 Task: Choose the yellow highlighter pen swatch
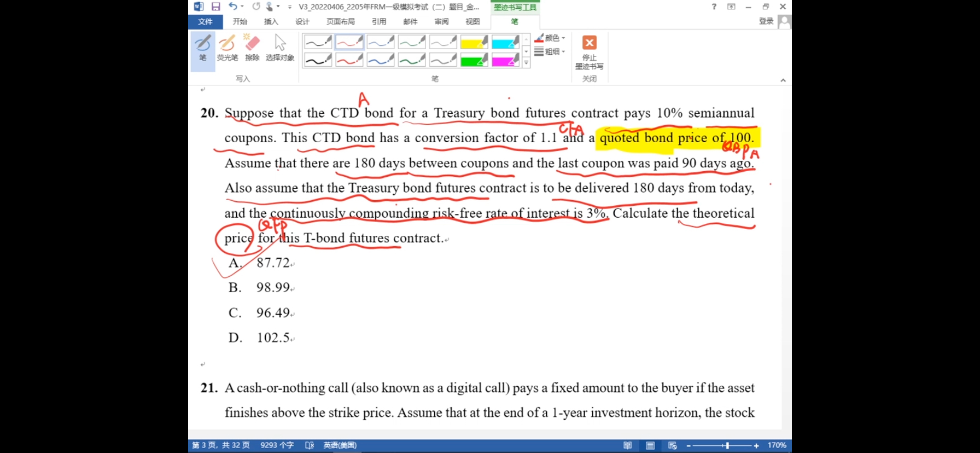pyautogui.click(x=474, y=42)
